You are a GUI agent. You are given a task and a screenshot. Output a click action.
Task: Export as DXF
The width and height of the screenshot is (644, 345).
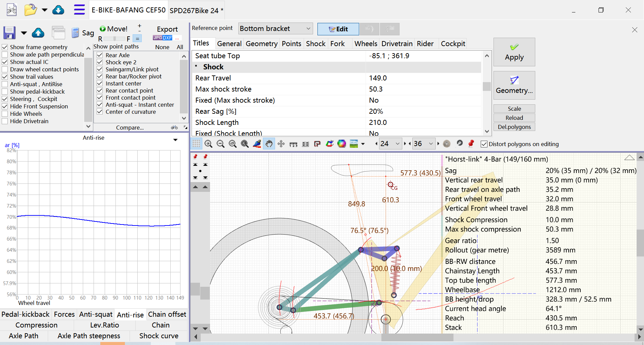click(168, 38)
